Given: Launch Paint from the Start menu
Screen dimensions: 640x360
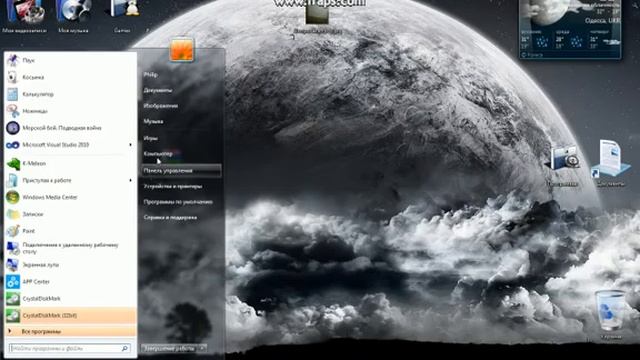Looking at the screenshot, I should [70, 231].
